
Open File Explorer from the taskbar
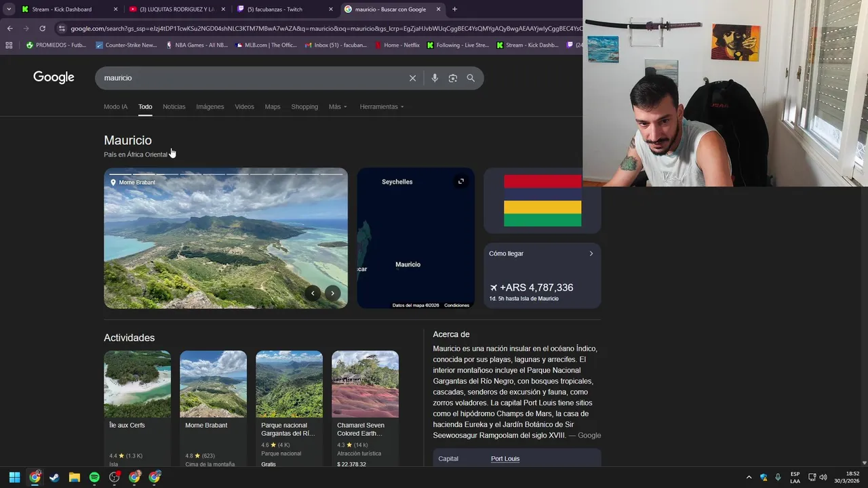point(75,477)
